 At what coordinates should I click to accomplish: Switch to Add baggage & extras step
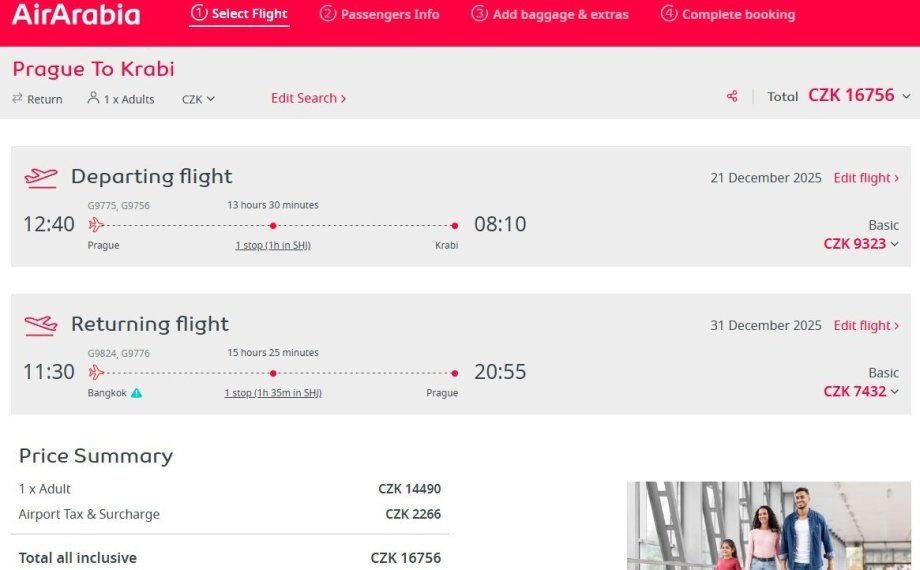(550, 14)
